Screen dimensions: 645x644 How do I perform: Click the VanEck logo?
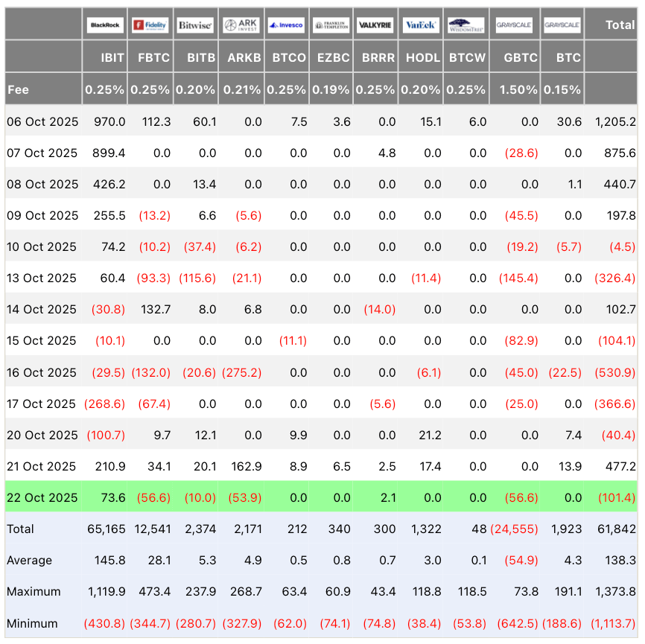[421, 25]
